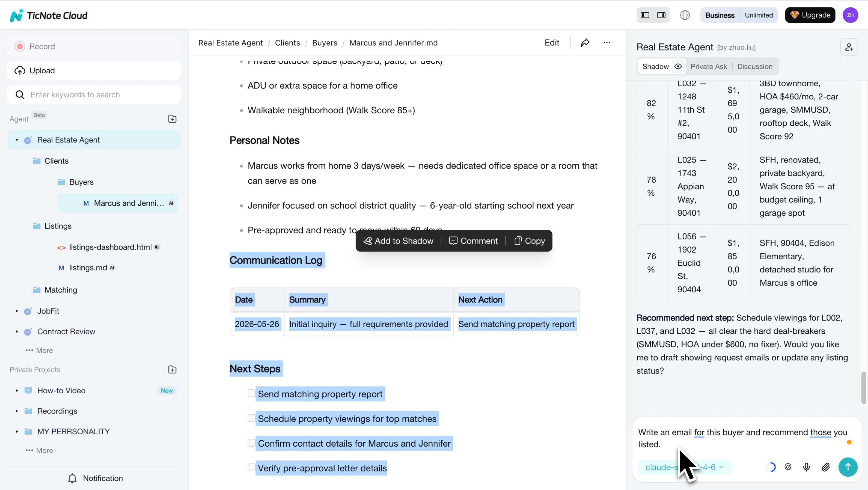Check 'Confirm contact details' checkbox
The height and width of the screenshot is (490, 868).
[x=251, y=442]
